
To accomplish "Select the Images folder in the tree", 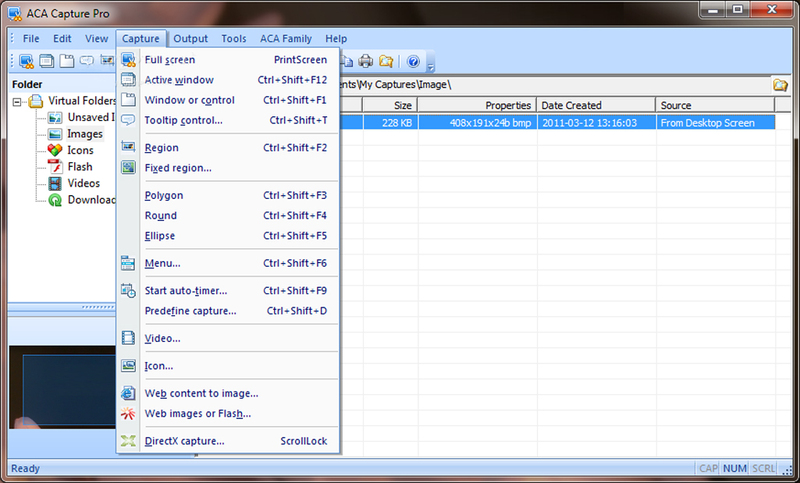I will (x=85, y=134).
